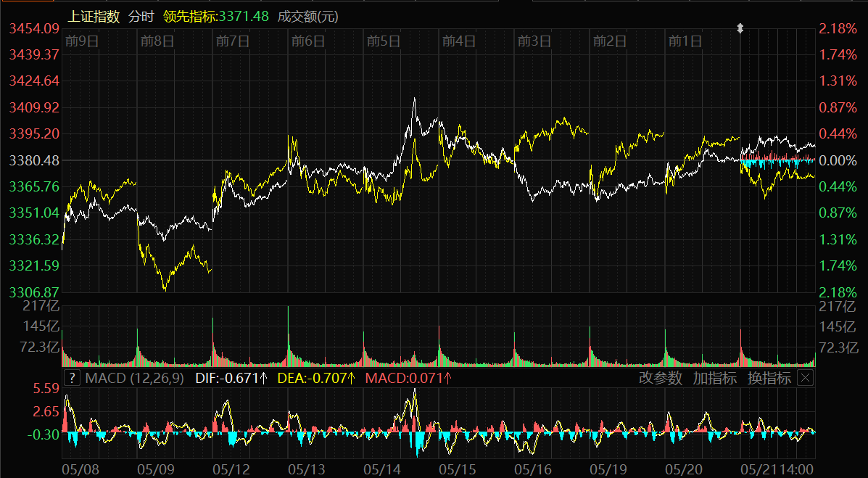
Task: Click the 上证指数 title label
Action: pyautogui.click(x=94, y=16)
